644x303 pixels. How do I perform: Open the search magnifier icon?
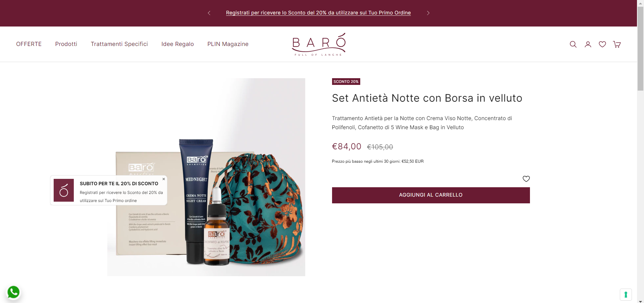point(573,44)
